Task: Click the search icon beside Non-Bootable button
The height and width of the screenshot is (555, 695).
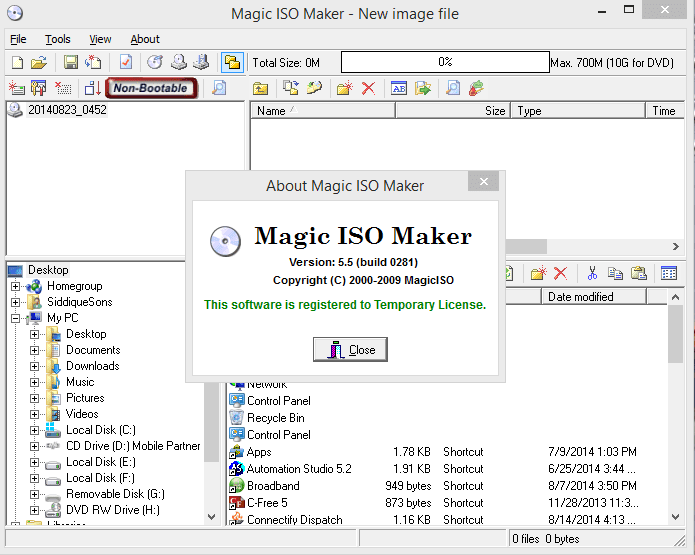Action: click(219, 88)
